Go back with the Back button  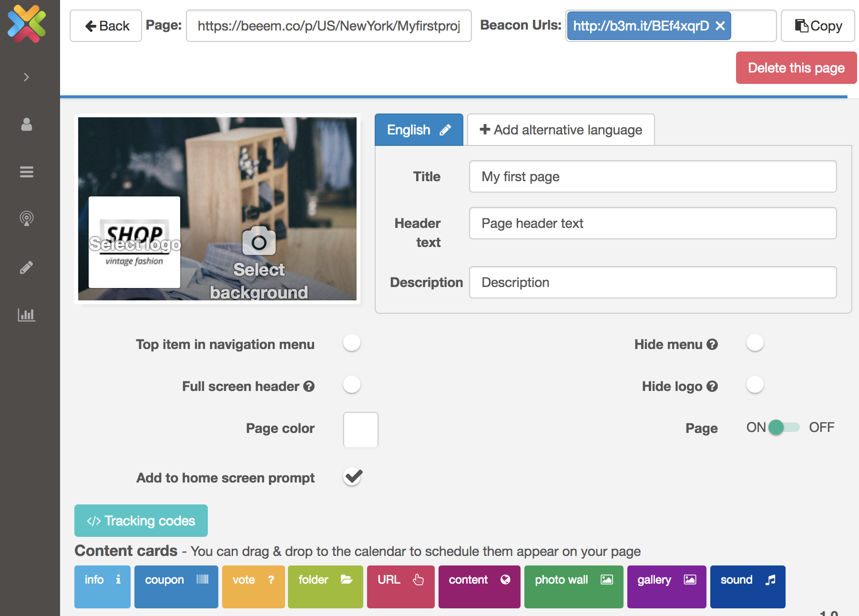point(106,26)
